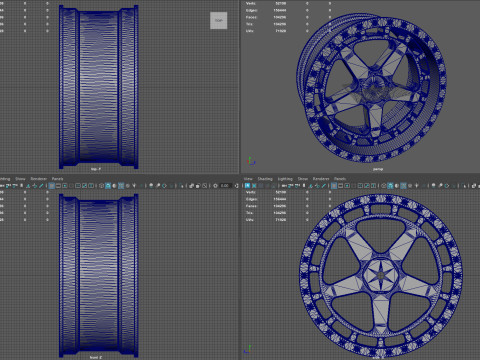The width and height of the screenshot is (480, 360).
Task: Toggle Safe Action in bottom-right panel toolbar
Action: pos(367,186)
